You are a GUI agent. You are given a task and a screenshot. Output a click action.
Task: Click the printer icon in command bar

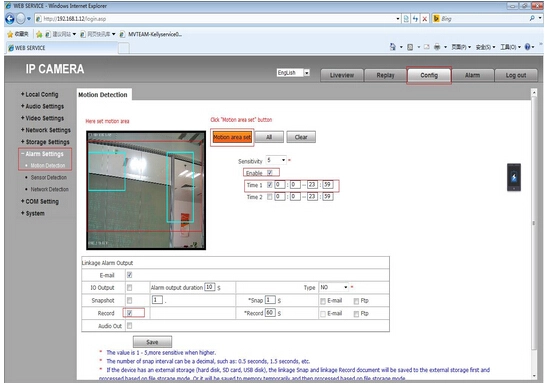click(x=437, y=47)
